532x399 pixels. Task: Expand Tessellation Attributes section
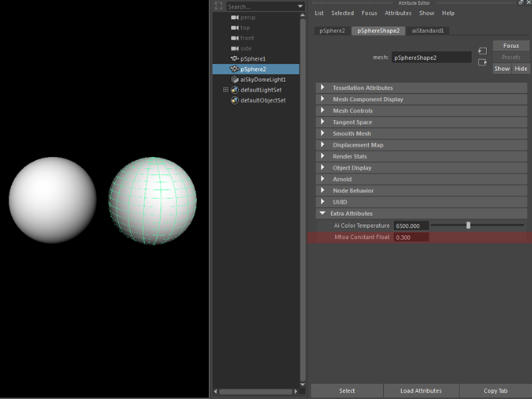[422, 88]
